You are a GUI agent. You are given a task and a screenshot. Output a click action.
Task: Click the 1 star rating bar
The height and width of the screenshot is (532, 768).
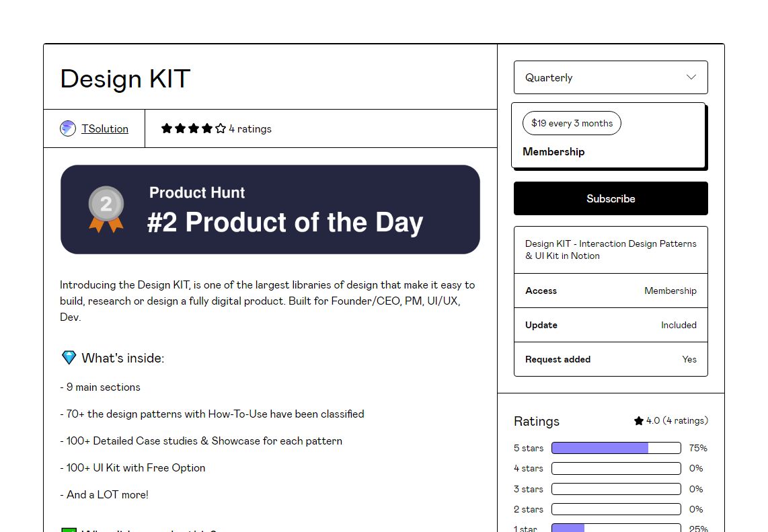[x=616, y=528]
